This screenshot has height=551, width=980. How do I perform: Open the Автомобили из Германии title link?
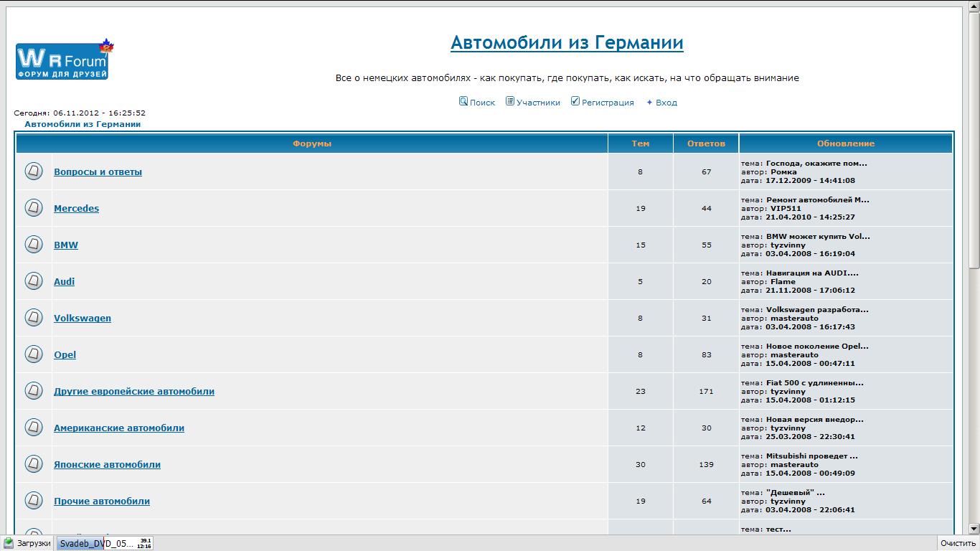pyautogui.click(x=567, y=42)
